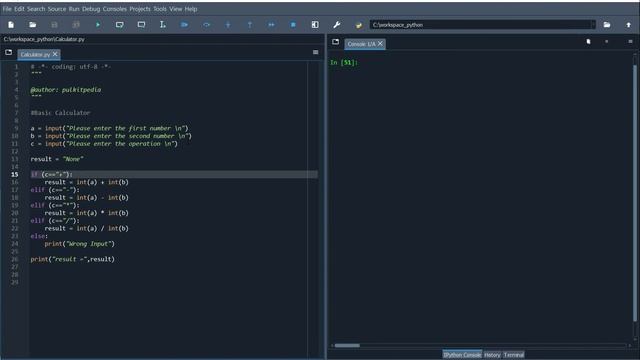Continue execution until next breakpoint
The width and height of the screenshot is (640, 360).
271,25
